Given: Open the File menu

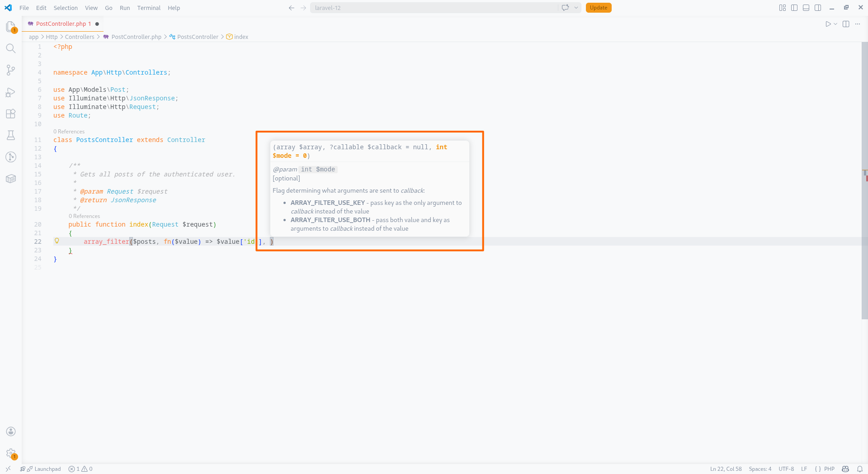Looking at the screenshot, I should tap(24, 8).
